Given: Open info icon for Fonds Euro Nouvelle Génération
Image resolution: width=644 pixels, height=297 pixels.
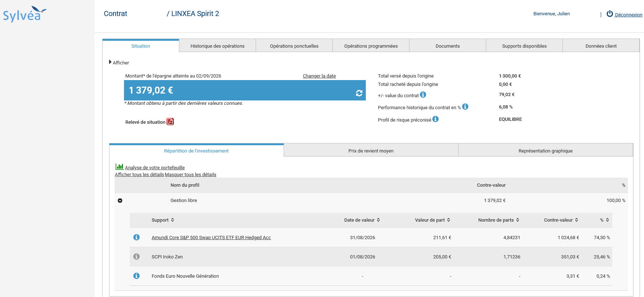Looking at the screenshot, I should click(x=136, y=276).
